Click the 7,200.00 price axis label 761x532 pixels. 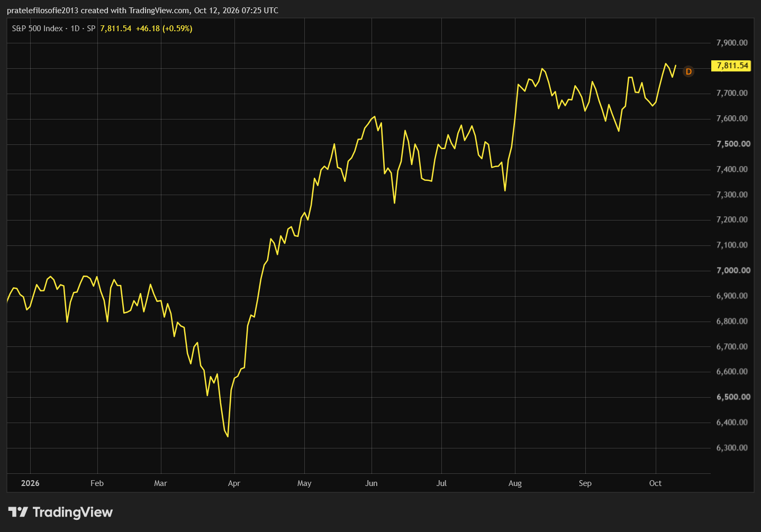pyautogui.click(x=732, y=219)
